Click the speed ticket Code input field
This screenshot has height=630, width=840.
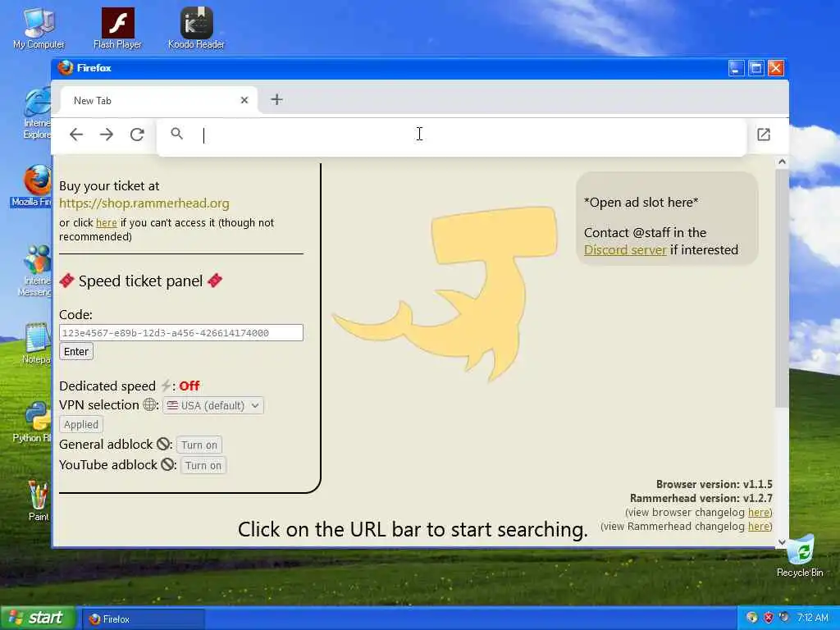click(181, 333)
